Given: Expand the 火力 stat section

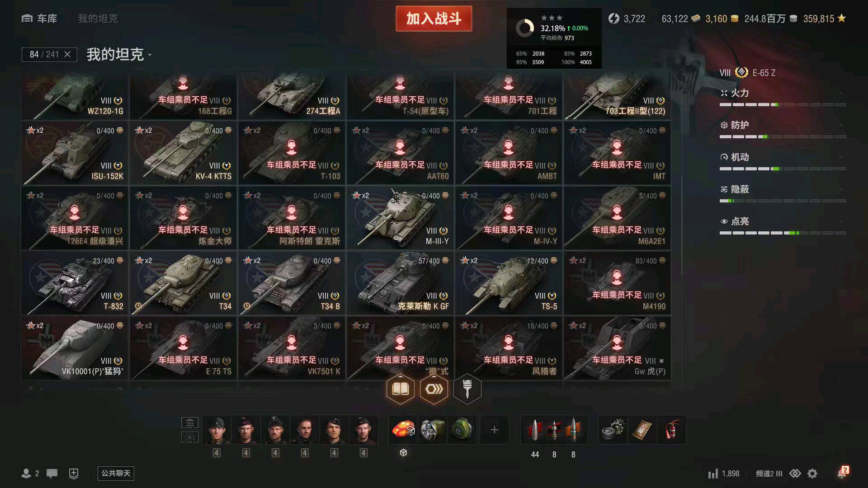Looking at the screenshot, I should tap(783, 93).
